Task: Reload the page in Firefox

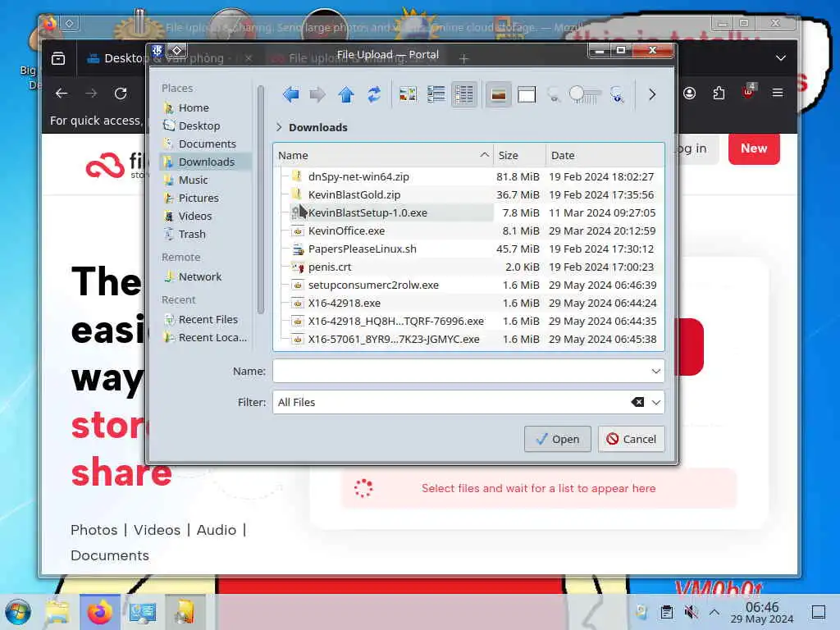Action: (x=121, y=94)
